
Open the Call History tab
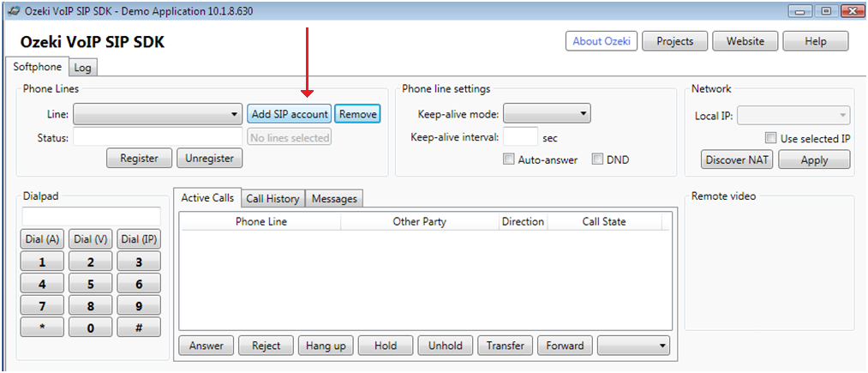click(x=273, y=198)
